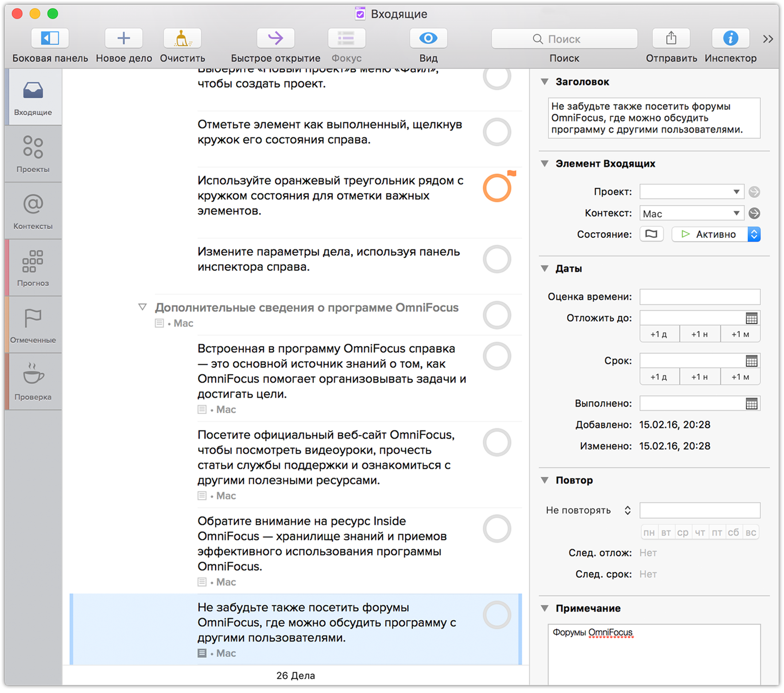Complete the 'Измените параметры дела' task
784x693 pixels.
pos(497,259)
